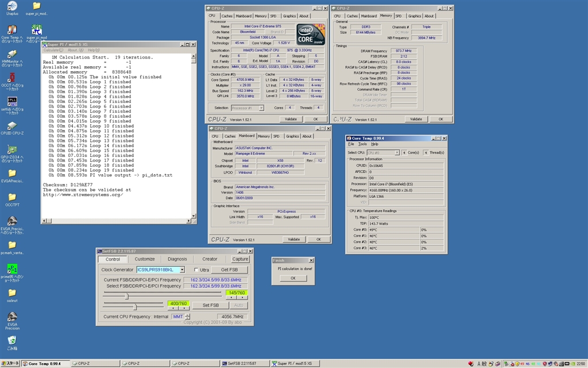Screen dimensions: 588x368
Task: Expand the Clock Generator dropdown
Action: pos(182,270)
